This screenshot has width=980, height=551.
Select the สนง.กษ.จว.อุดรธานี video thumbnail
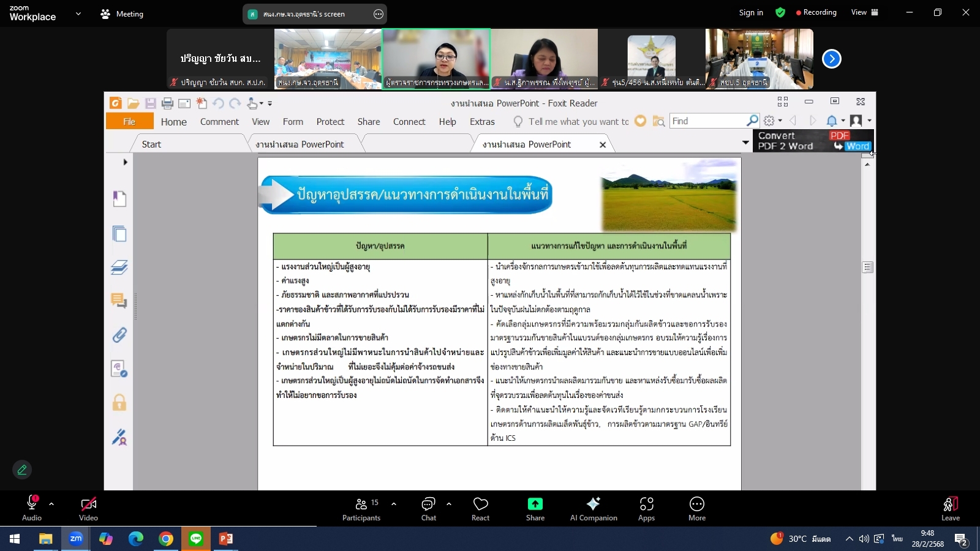tap(328, 59)
